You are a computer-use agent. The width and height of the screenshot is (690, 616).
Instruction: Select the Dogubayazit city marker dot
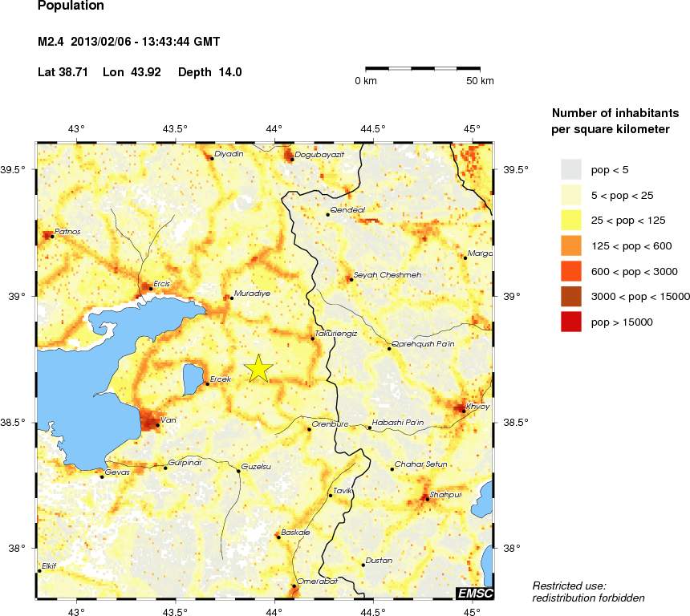[x=292, y=159]
